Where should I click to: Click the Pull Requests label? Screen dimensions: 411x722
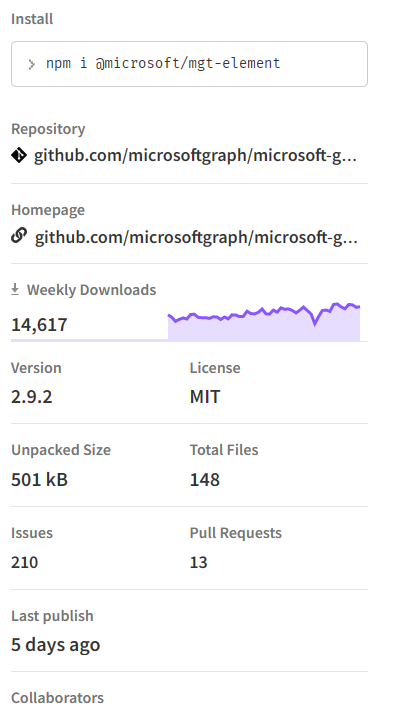(236, 533)
